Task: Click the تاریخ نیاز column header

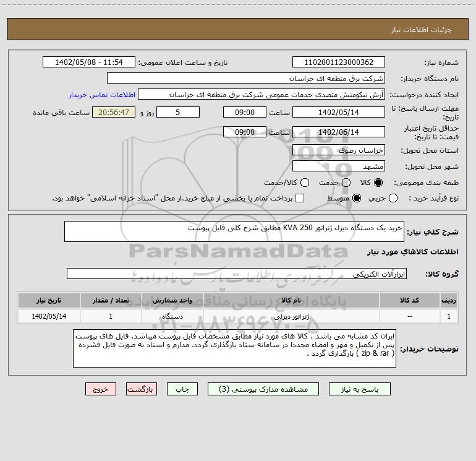Action: click(x=49, y=300)
